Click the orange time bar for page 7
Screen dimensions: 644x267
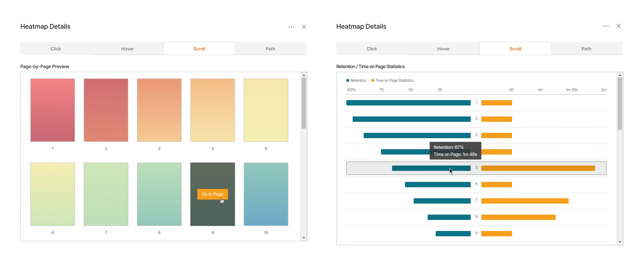pyautogui.click(x=525, y=201)
